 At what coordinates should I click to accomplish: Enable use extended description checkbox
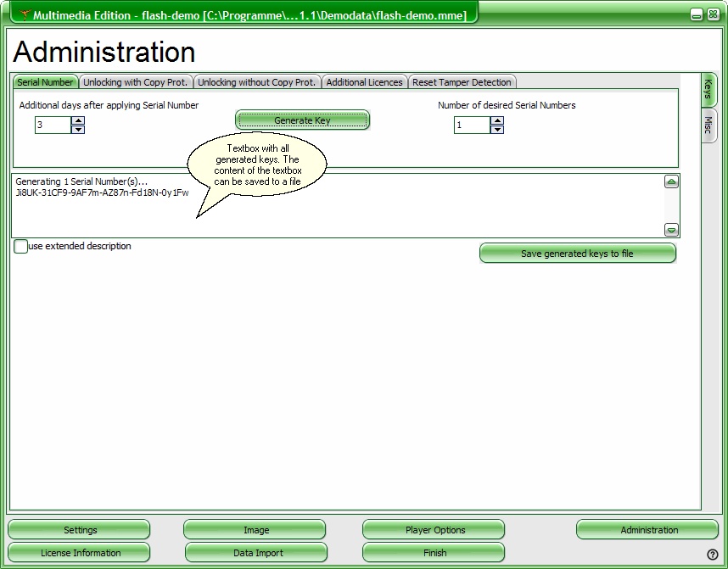click(21, 247)
